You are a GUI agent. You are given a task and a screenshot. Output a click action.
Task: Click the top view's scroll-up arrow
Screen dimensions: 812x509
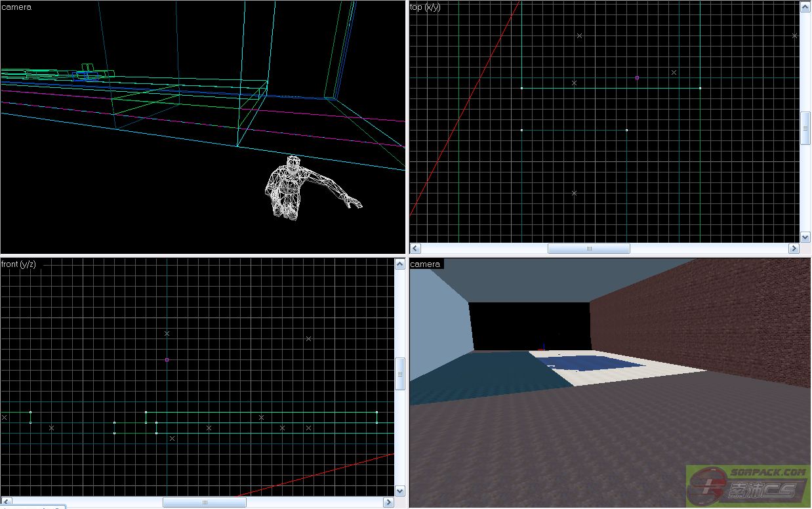805,7
